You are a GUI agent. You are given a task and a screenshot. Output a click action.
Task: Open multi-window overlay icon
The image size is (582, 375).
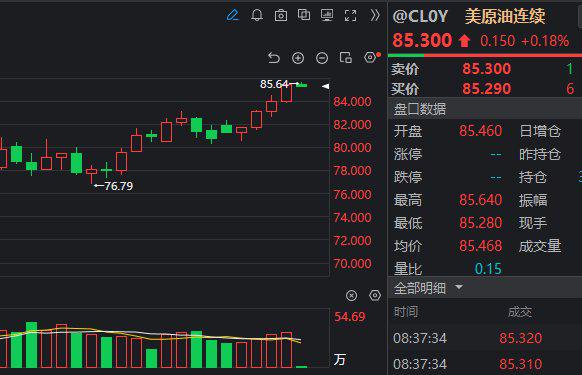[x=304, y=15]
